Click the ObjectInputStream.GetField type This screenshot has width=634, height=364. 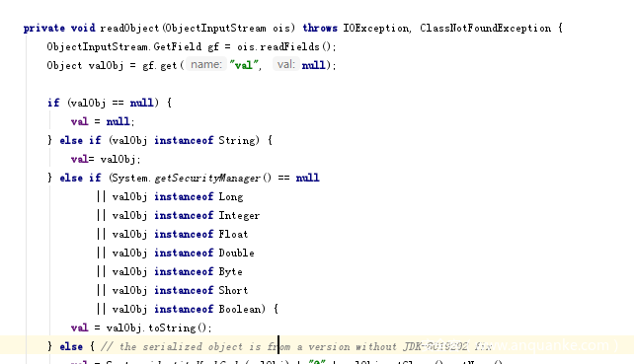tap(125, 47)
